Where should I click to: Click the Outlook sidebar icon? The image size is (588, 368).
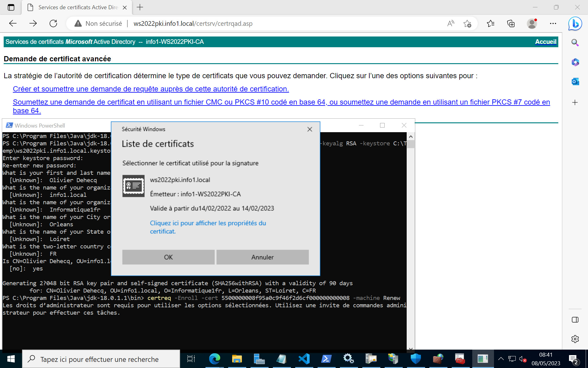pos(575,82)
